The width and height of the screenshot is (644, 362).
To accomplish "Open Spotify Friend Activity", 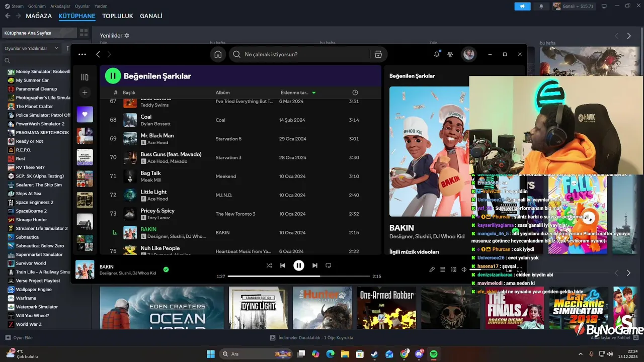I will tap(450, 54).
